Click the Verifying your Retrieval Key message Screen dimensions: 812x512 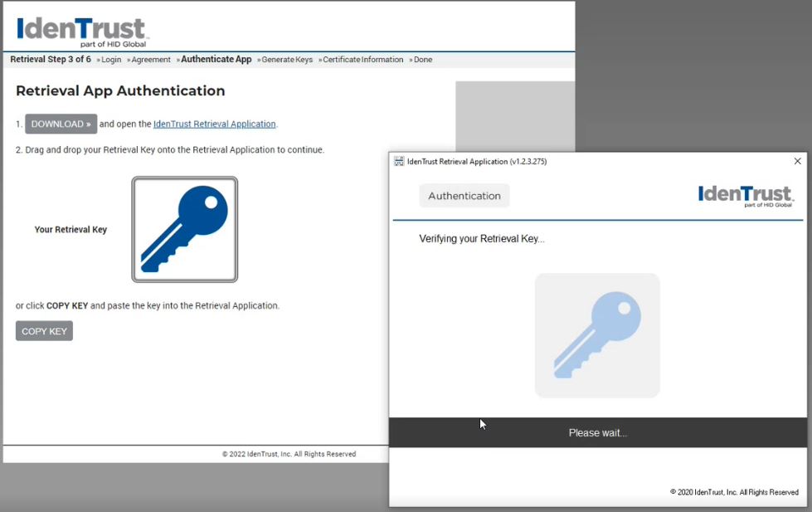[x=482, y=239]
